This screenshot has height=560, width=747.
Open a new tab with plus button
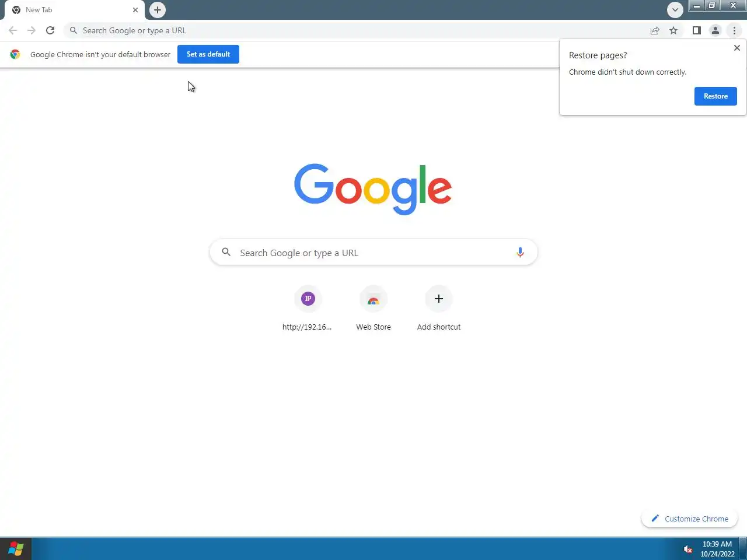coord(158,10)
